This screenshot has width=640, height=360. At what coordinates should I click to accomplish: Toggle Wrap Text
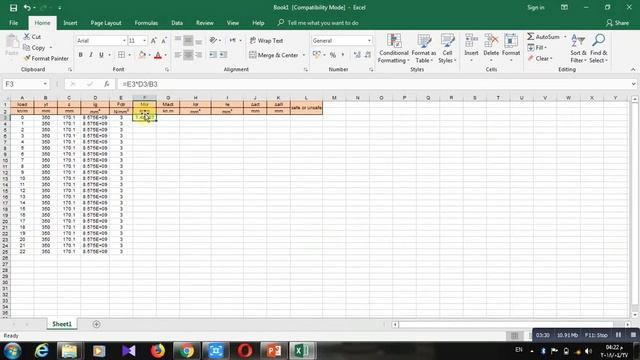[266, 40]
